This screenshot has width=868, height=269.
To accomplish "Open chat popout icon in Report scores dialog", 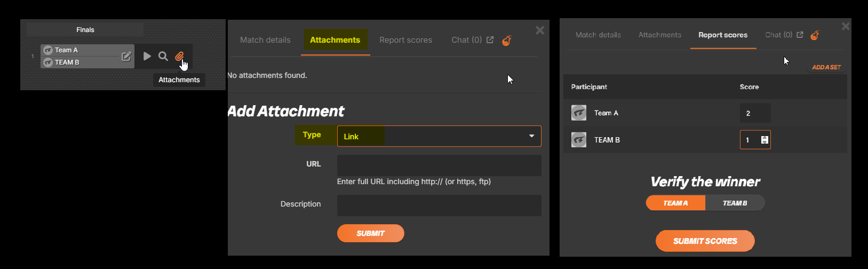I will click(800, 35).
